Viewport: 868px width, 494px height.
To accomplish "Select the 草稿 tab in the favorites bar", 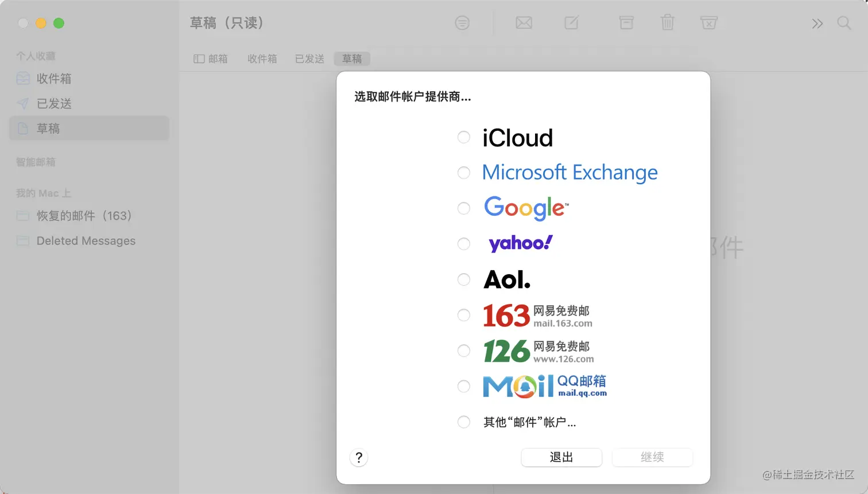I will [x=352, y=59].
